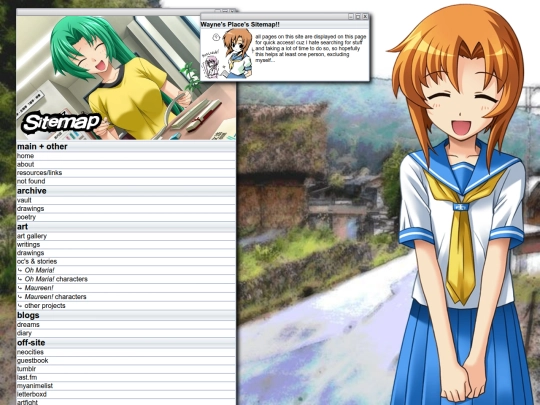Open the Maureen! sub-link
The width and height of the screenshot is (540, 405).
39,288
